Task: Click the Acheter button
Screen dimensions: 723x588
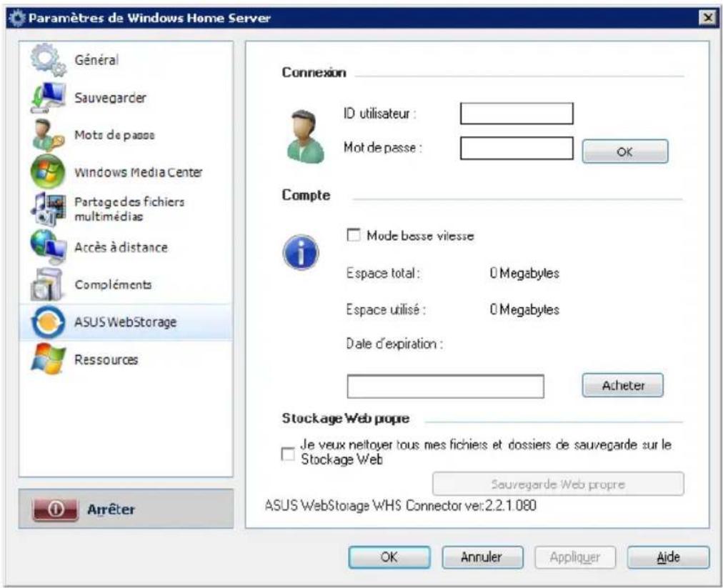Action: point(623,385)
